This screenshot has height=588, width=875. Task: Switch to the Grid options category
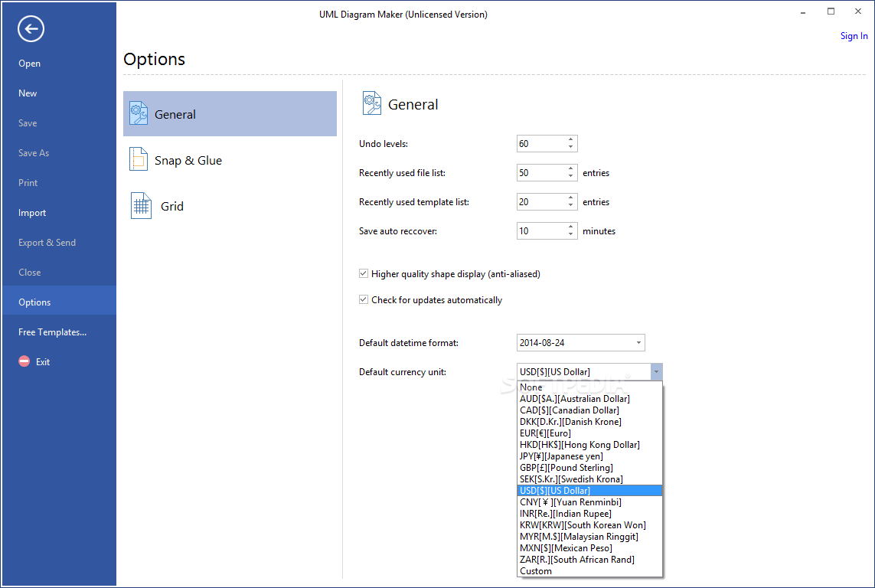[230, 206]
